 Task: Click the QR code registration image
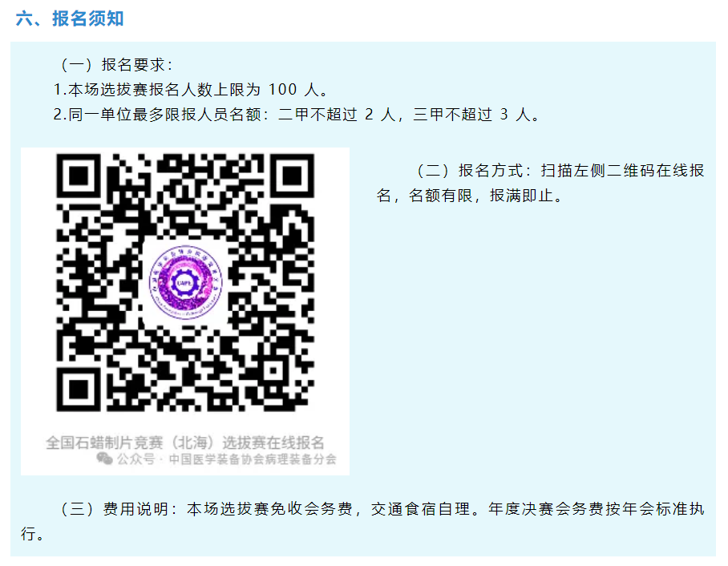185,282
